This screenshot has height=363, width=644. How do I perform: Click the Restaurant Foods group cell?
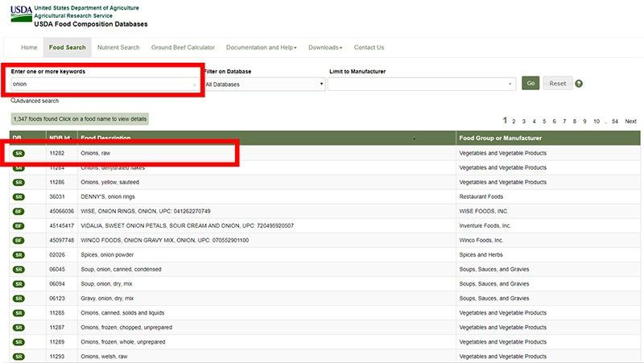tap(481, 196)
